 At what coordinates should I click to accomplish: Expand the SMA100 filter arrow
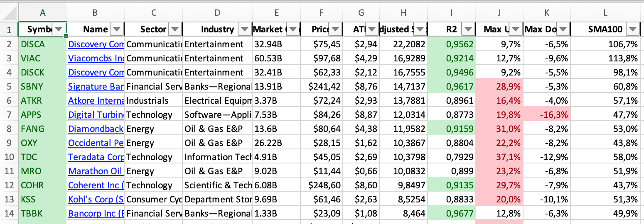tap(633, 29)
